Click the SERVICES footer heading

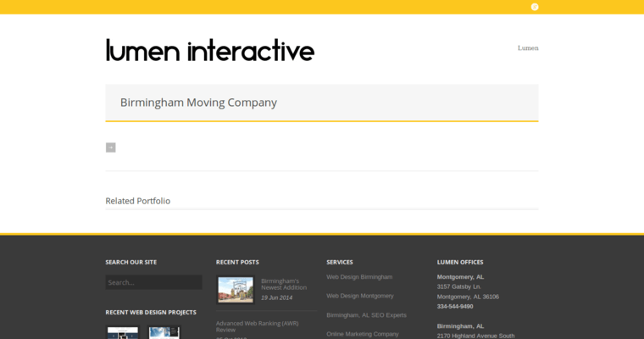pyautogui.click(x=340, y=262)
